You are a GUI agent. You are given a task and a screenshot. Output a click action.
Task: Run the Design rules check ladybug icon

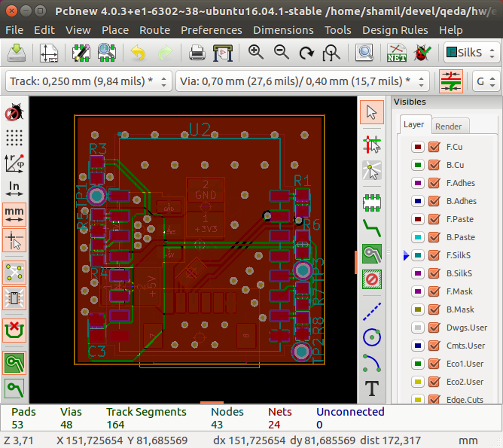point(422,53)
